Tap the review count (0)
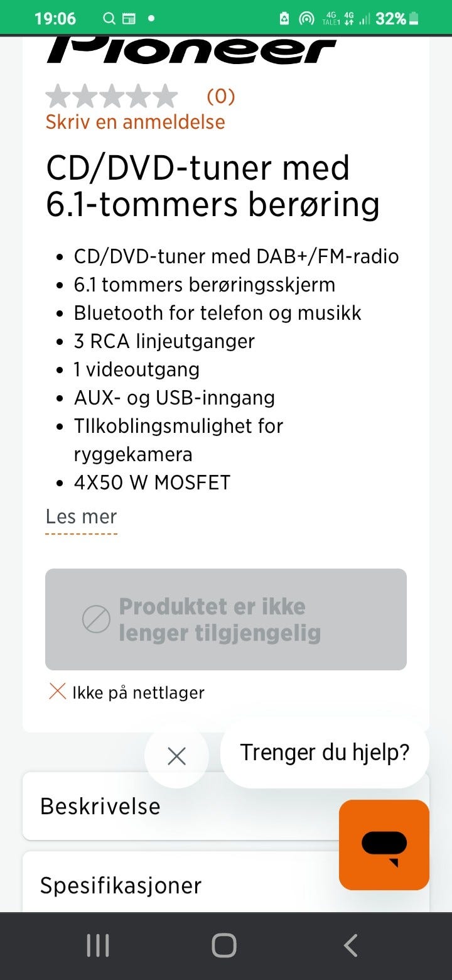Screen dimensions: 452x980 click(x=220, y=96)
